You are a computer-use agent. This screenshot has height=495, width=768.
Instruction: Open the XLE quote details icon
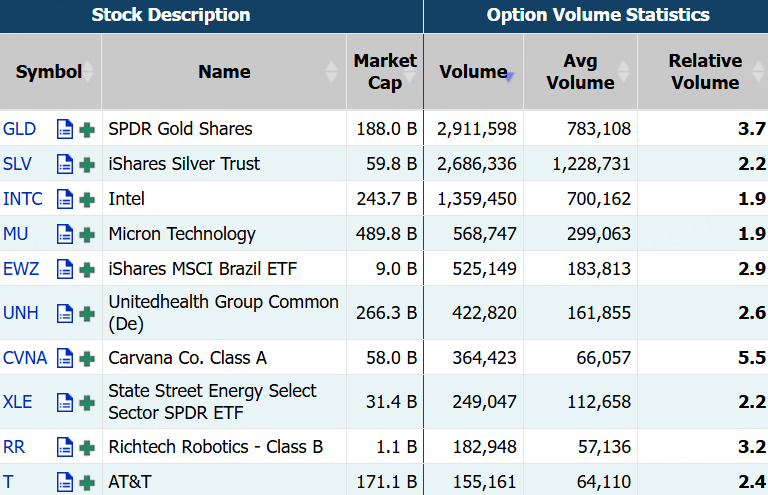(66, 402)
